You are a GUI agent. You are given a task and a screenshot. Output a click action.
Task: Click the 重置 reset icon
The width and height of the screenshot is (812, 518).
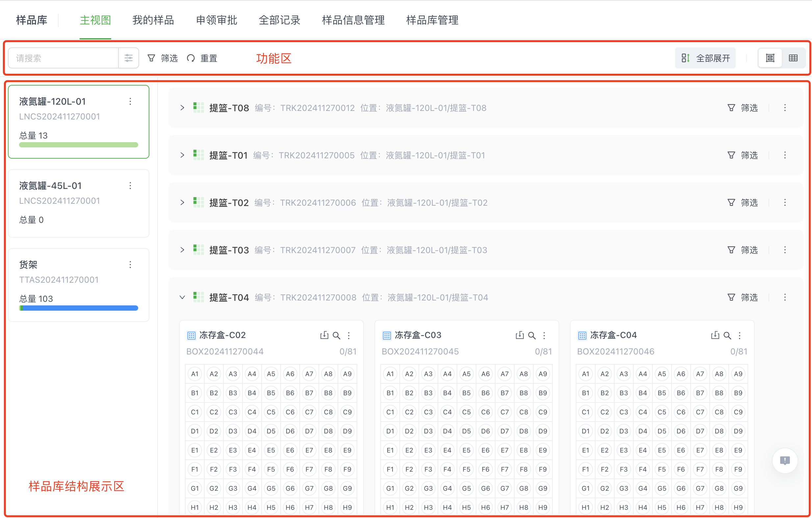click(x=191, y=58)
